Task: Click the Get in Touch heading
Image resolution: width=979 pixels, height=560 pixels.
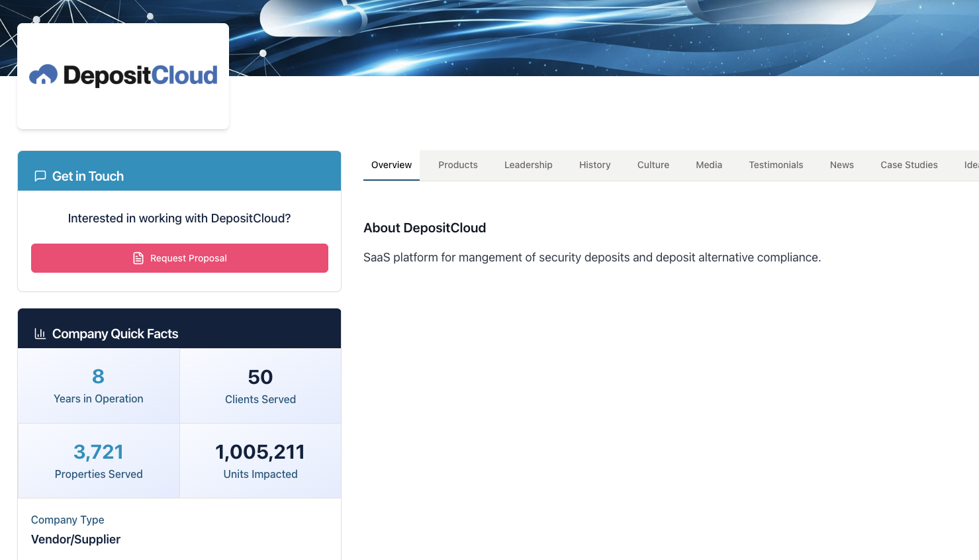Action: pyautogui.click(x=88, y=176)
